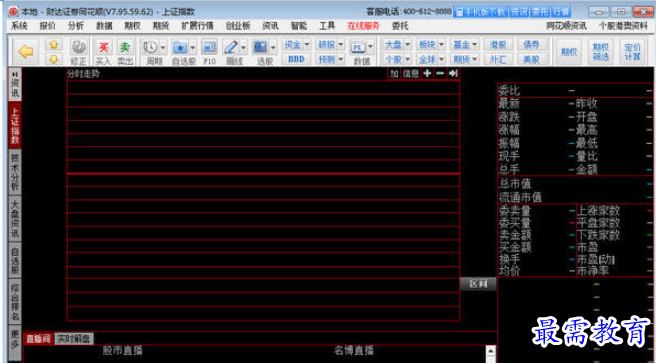Open 个股港澳资料 link

623,26
